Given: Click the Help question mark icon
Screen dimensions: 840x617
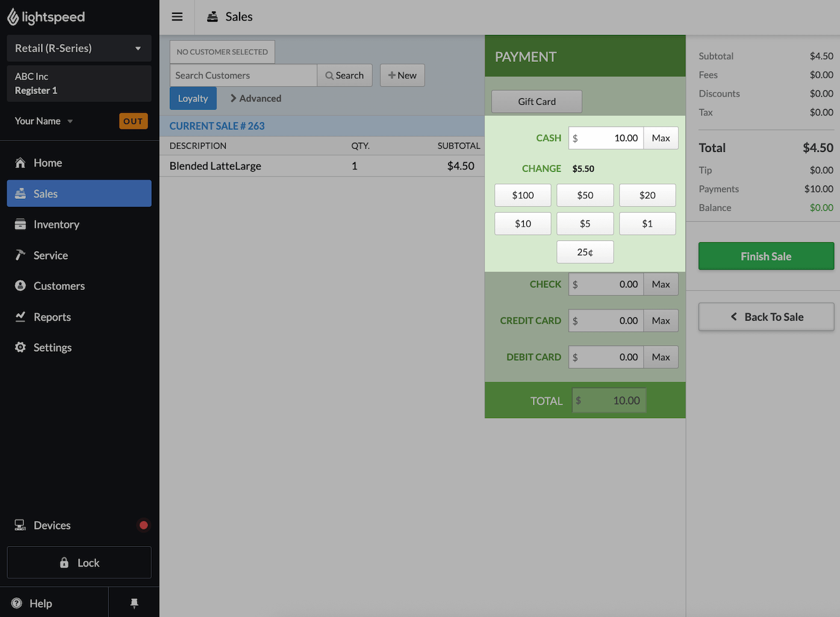Looking at the screenshot, I should 17,603.
